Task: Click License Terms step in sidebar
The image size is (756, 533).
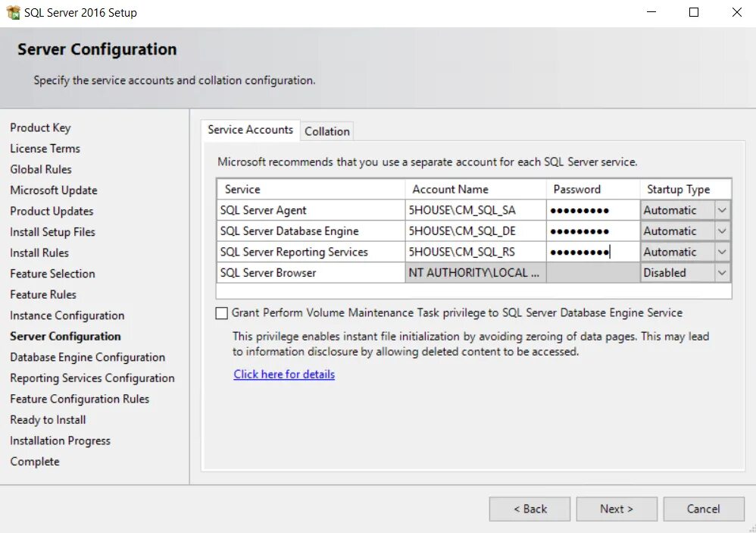Action: [45, 149]
